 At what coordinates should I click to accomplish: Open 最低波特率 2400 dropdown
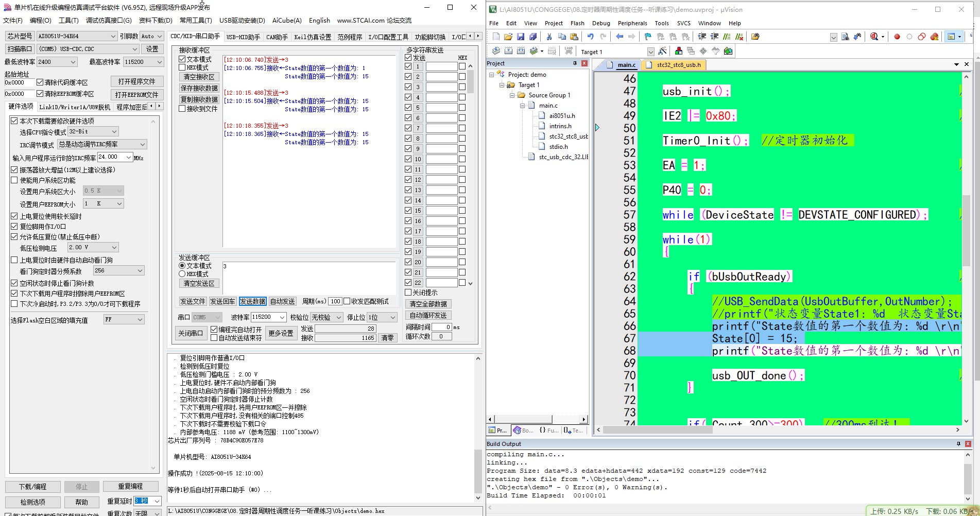click(x=57, y=62)
